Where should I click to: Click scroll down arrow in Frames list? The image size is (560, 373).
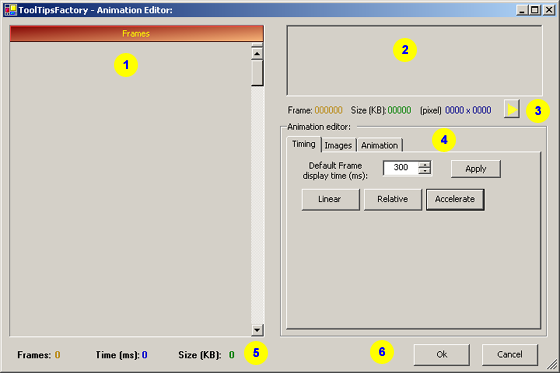click(x=257, y=330)
